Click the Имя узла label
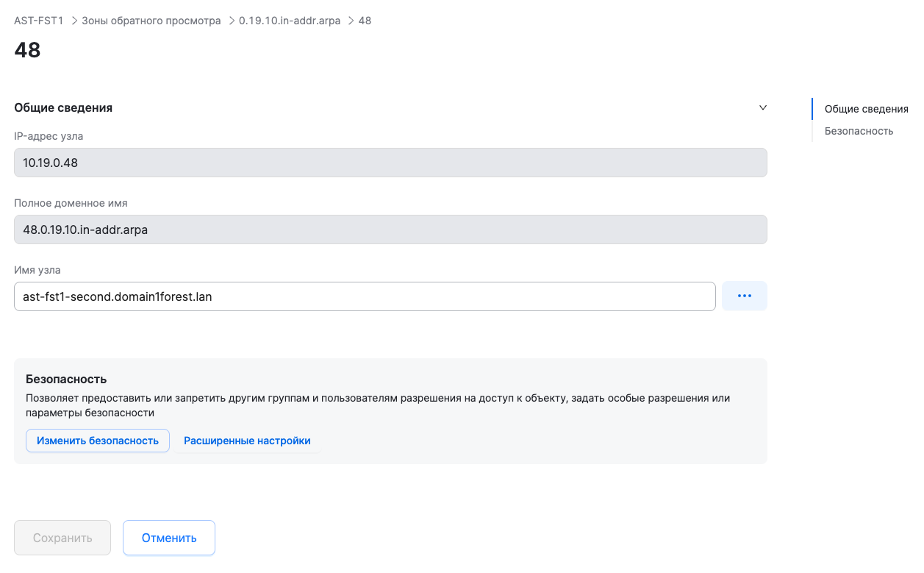924x573 pixels. pyautogui.click(x=37, y=270)
